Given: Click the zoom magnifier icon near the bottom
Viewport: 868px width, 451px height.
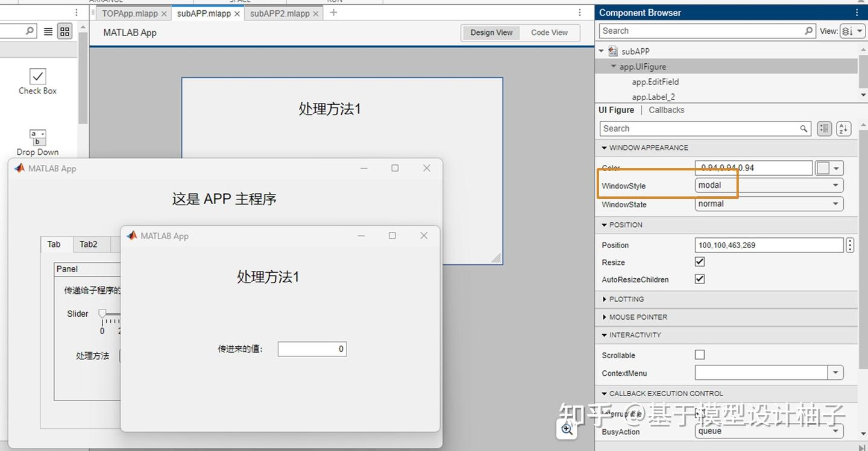Looking at the screenshot, I should pos(566,429).
